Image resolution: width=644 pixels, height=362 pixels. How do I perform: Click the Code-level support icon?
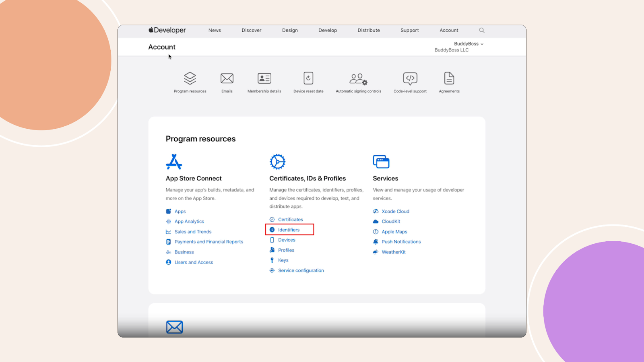[x=410, y=78]
